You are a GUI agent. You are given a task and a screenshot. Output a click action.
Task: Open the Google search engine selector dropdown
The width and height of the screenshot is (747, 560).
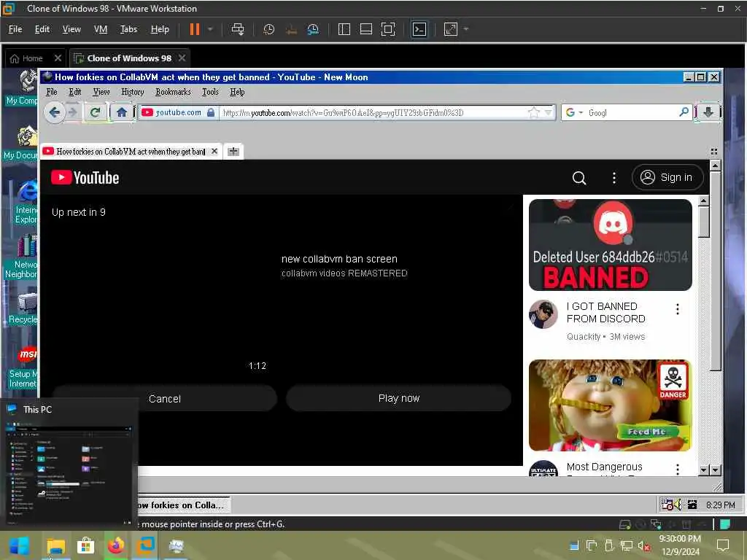pos(573,113)
